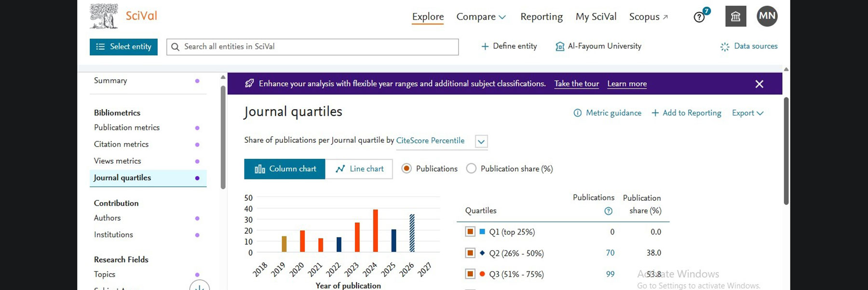
Task: Click the Search all entities input field
Action: point(312,47)
